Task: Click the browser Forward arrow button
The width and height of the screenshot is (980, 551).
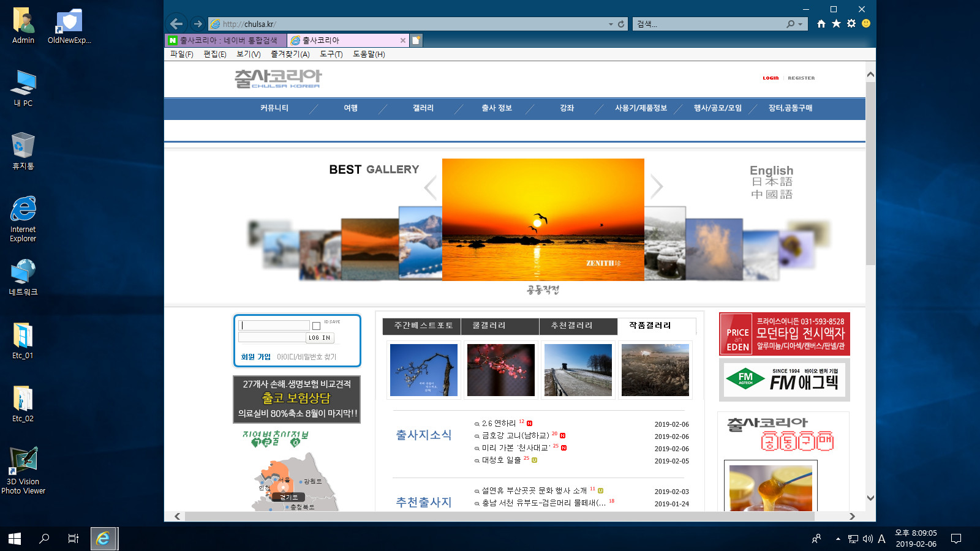Action: 198,24
